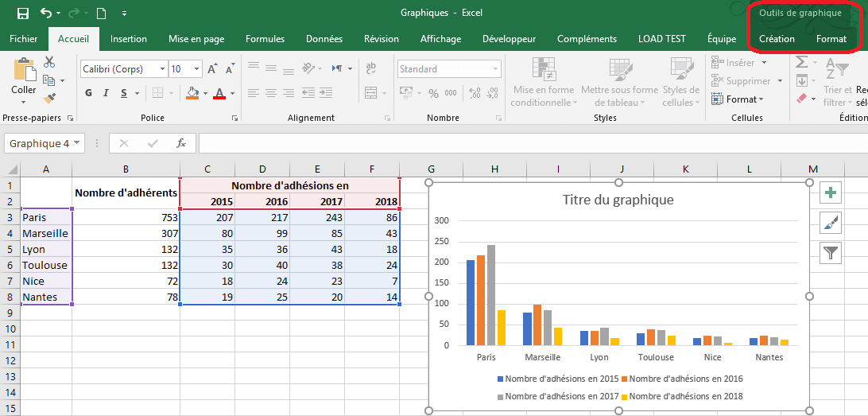Expand the Calibri (Corps) font dropdown

pyautogui.click(x=162, y=69)
